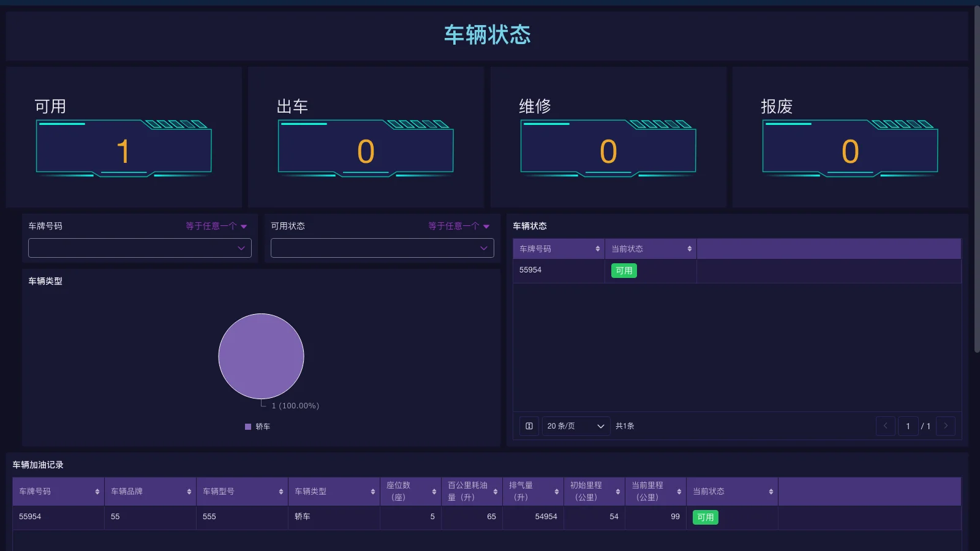Select the purple 轿车 slice of the pie chart

[x=260, y=357]
